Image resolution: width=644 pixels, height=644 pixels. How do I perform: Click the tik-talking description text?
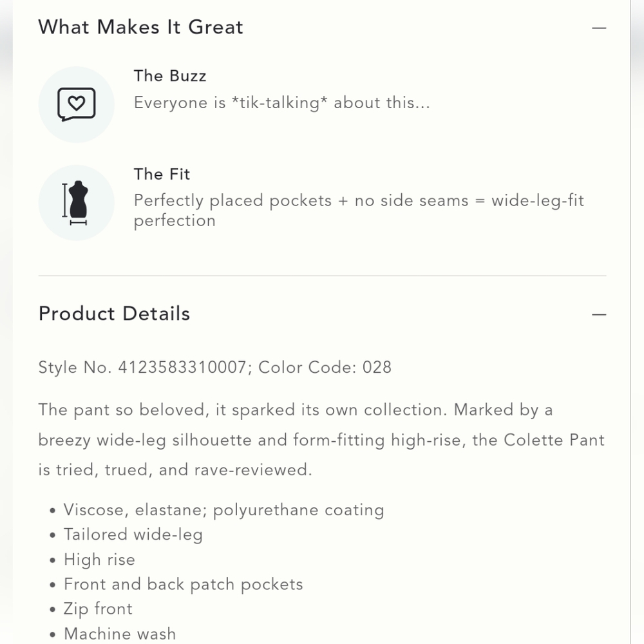[x=282, y=102]
